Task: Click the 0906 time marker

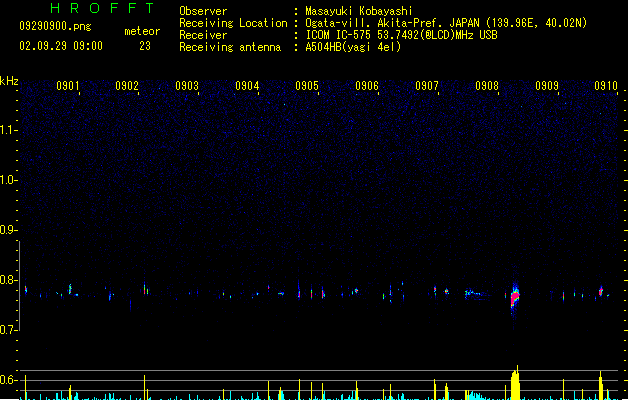Action: coord(367,86)
